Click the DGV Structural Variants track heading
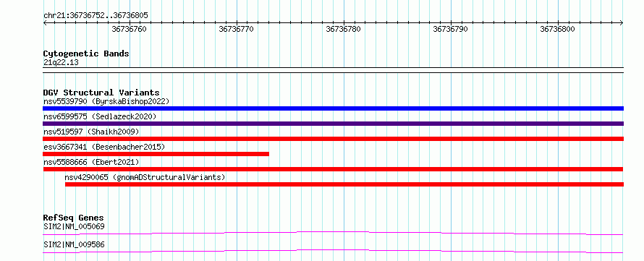The image size is (644, 261). pyautogui.click(x=101, y=93)
